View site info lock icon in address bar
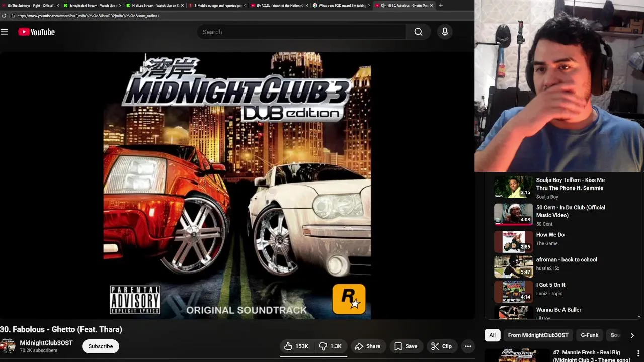Screen dimensions: 644x362 click(13, 16)
